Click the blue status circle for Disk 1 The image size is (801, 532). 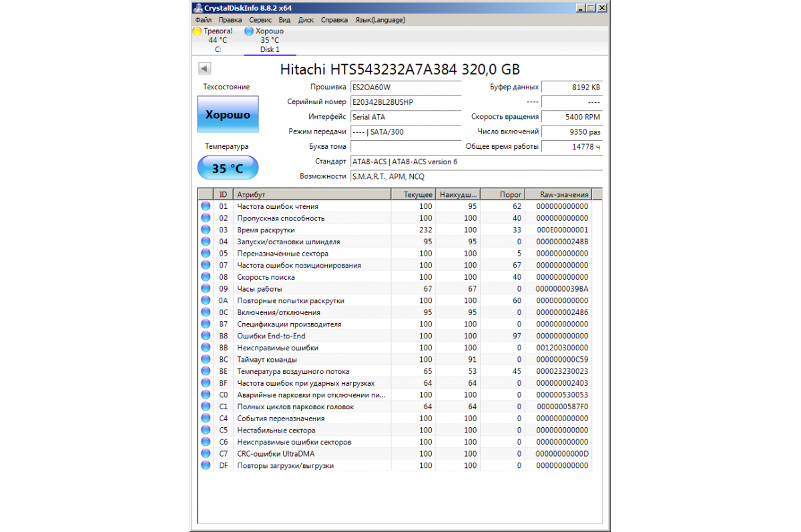[249, 31]
